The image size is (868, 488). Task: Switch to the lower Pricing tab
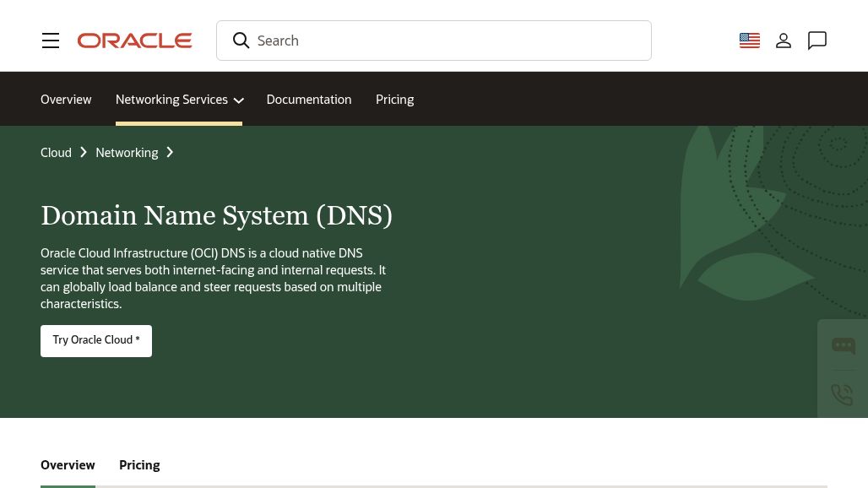(x=139, y=465)
